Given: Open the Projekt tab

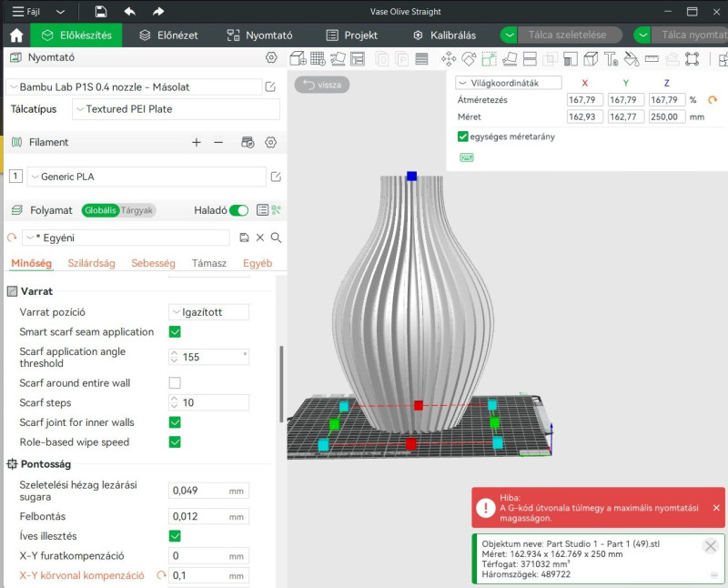Looking at the screenshot, I should pos(352,35).
